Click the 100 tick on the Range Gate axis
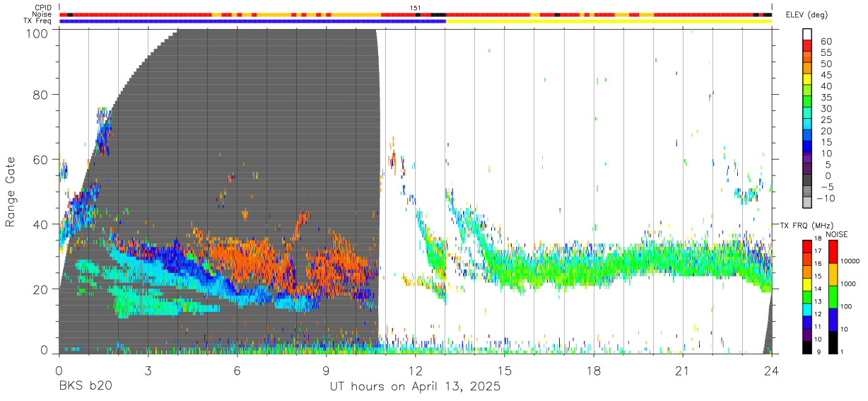 (x=38, y=33)
